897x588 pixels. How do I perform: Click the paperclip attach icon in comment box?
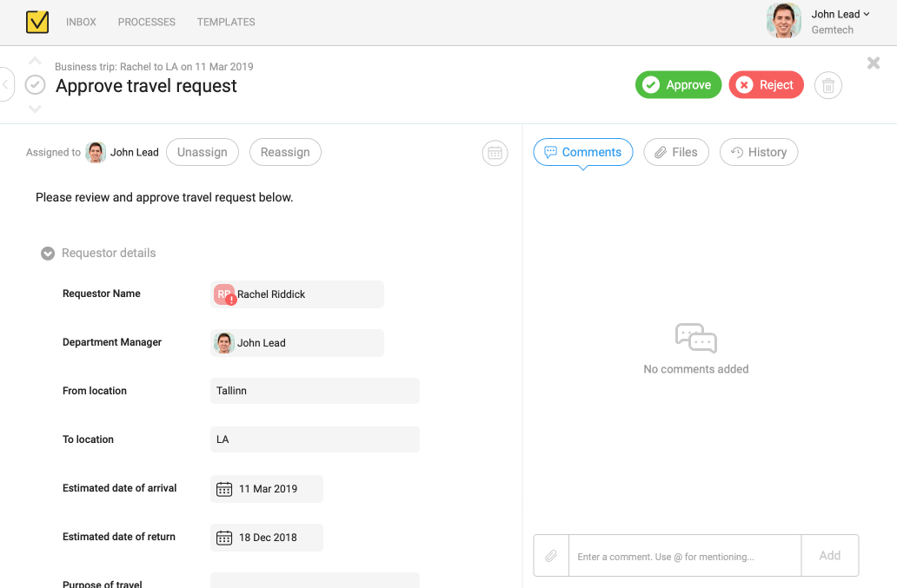551,556
